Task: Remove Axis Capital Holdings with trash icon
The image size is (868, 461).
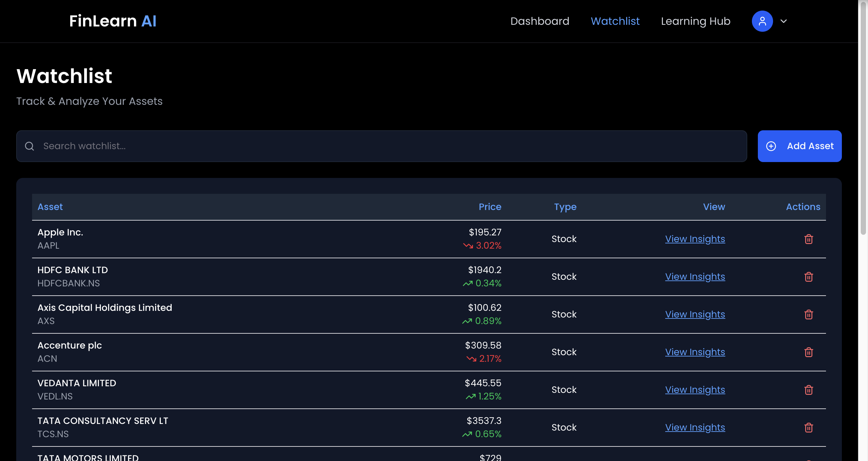Action: (808, 314)
